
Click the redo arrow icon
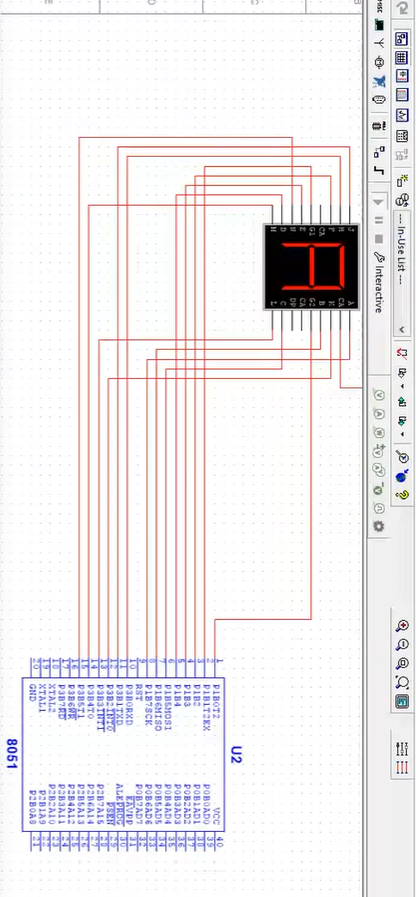403,7
